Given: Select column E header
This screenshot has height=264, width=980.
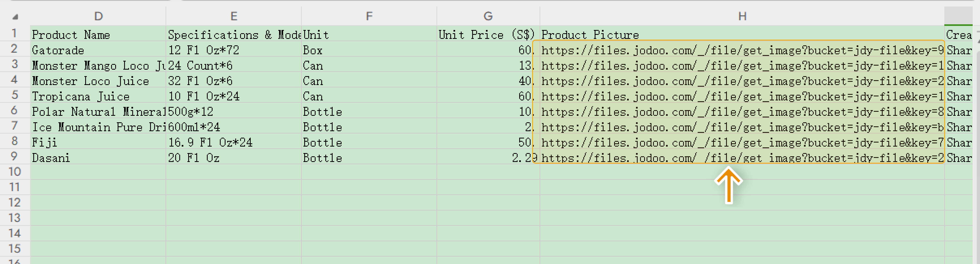Looking at the screenshot, I should [x=234, y=16].
